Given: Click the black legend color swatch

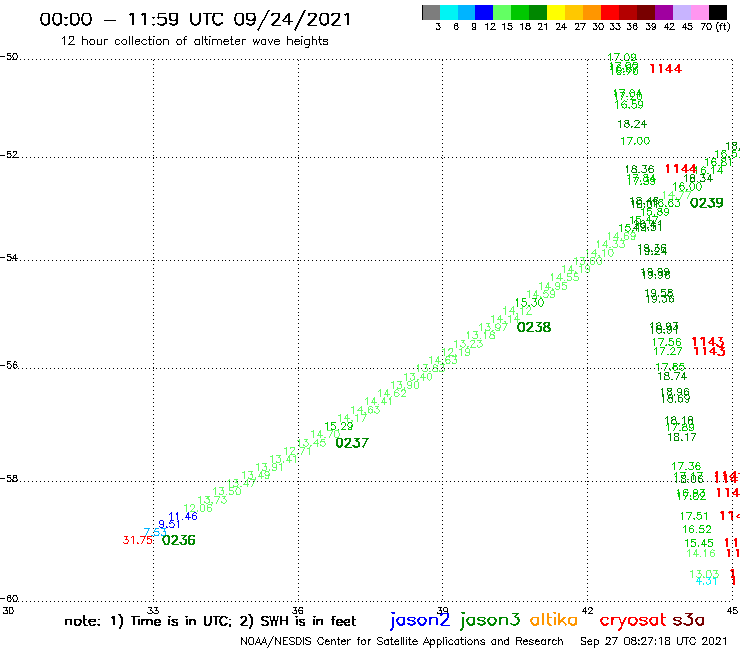Looking at the screenshot, I should (x=718, y=12).
